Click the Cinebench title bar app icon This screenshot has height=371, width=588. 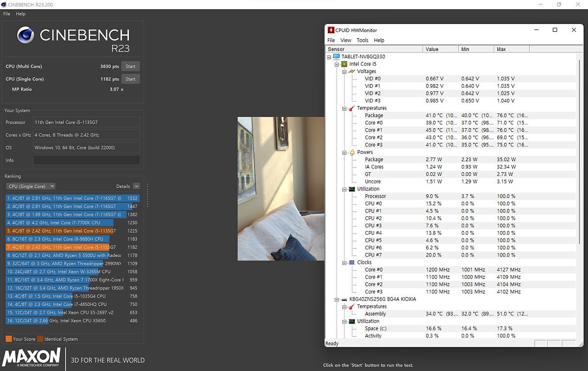(x=4, y=4)
